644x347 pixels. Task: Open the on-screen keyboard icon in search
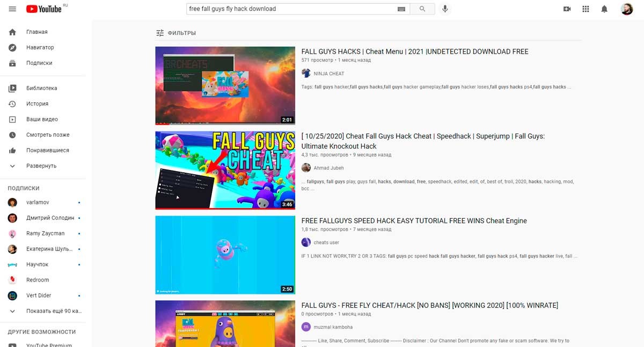(401, 9)
